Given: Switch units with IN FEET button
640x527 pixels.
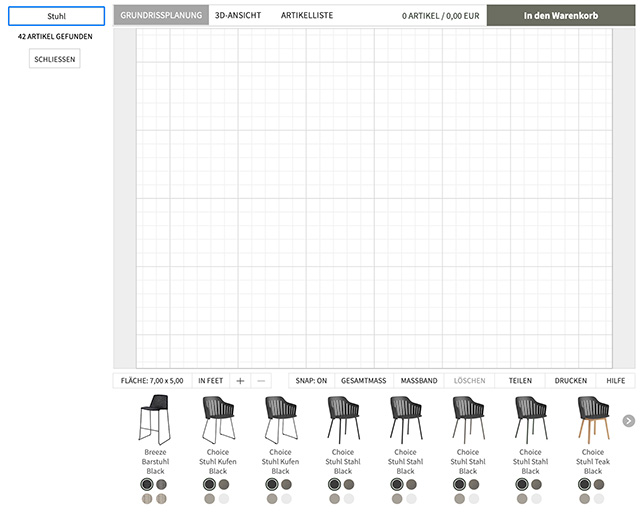Looking at the screenshot, I should pos(211,381).
